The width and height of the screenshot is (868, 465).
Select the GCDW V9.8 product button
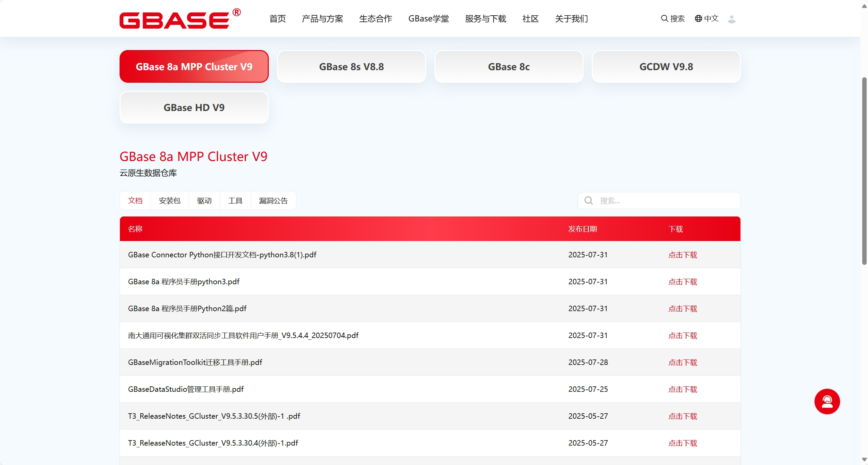point(665,66)
